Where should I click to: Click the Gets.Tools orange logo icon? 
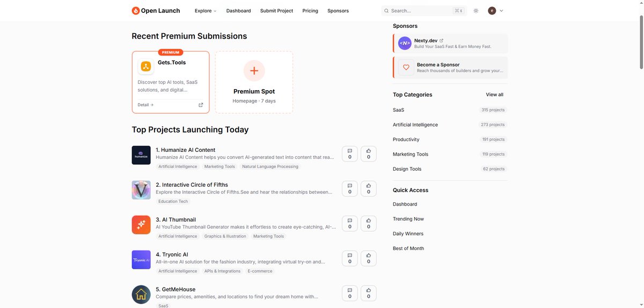point(145,67)
